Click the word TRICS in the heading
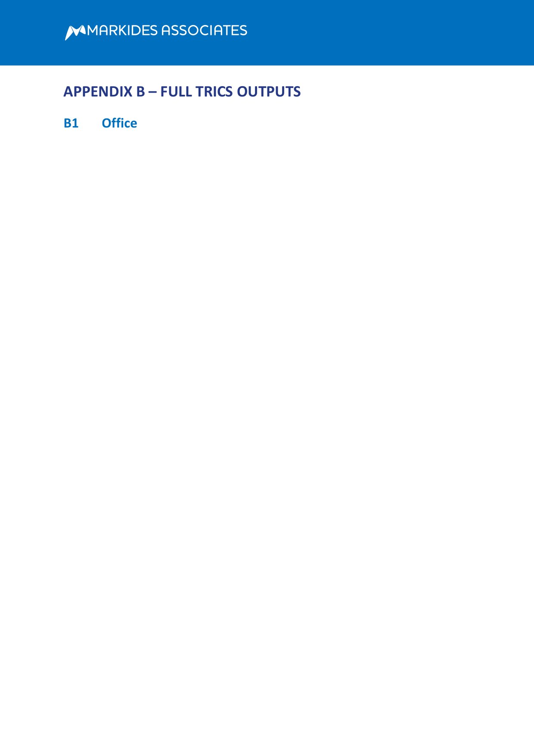 point(214,92)
